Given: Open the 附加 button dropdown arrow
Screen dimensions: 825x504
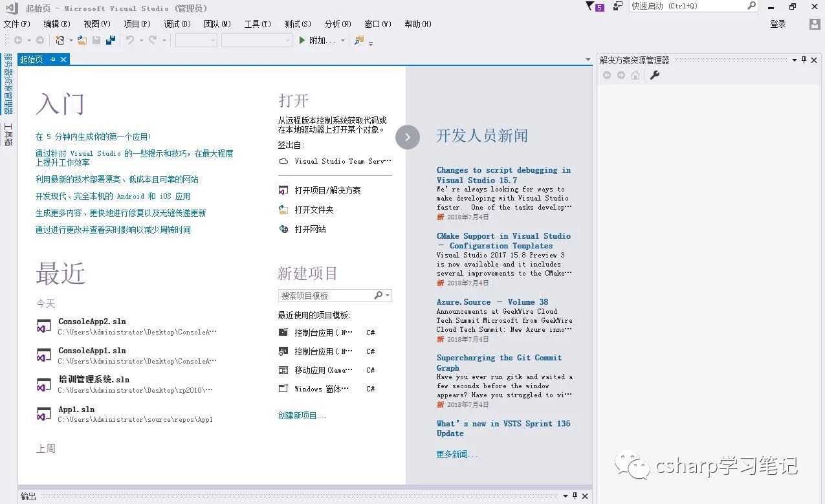Looking at the screenshot, I should pyautogui.click(x=343, y=40).
